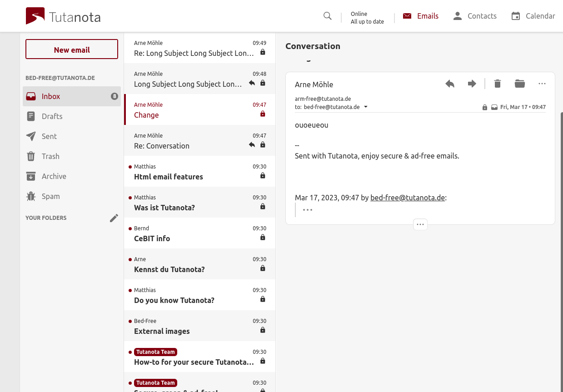This screenshot has width=563, height=392.
Task: Open the Archive folder
Action: (54, 176)
